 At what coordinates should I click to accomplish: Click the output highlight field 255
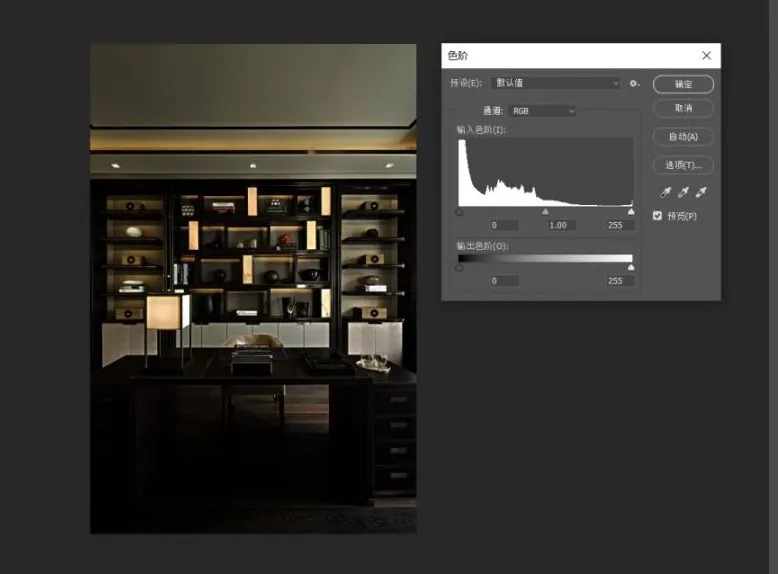pos(620,281)
